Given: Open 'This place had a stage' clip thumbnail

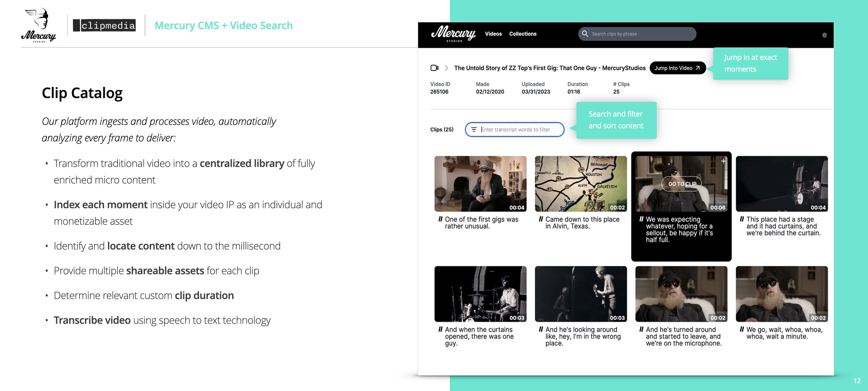Looking at the screenshot, I should [782, 184].
